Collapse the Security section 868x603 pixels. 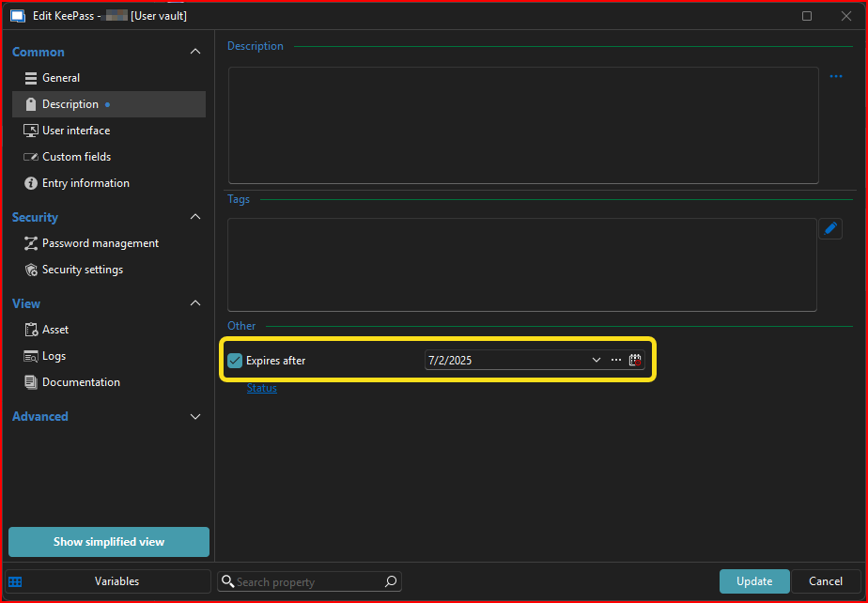pos(195,217)
